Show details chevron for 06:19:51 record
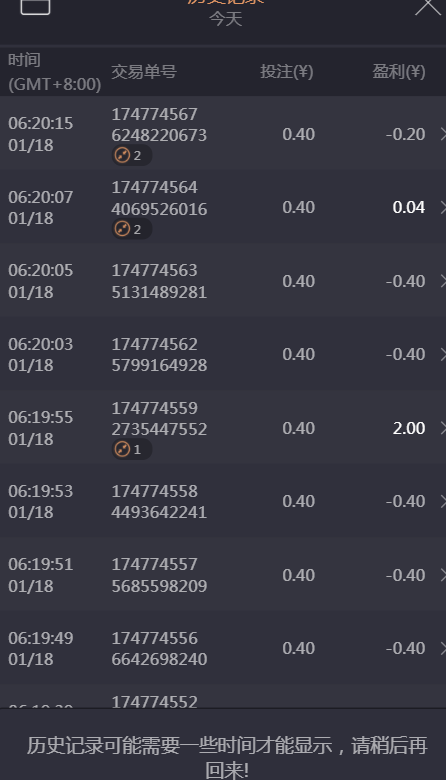Viewport: 446px width, 780px height. tap(443, 575)
